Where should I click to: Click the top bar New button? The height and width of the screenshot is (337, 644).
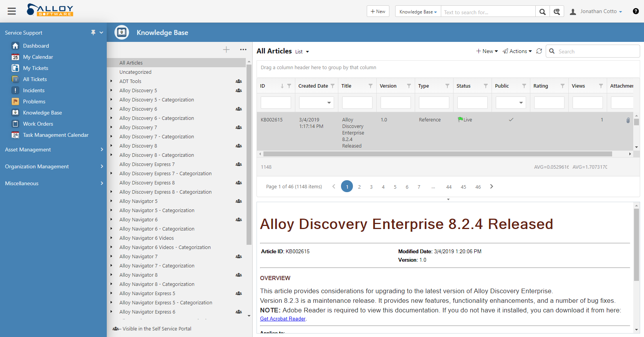(378, 12)
